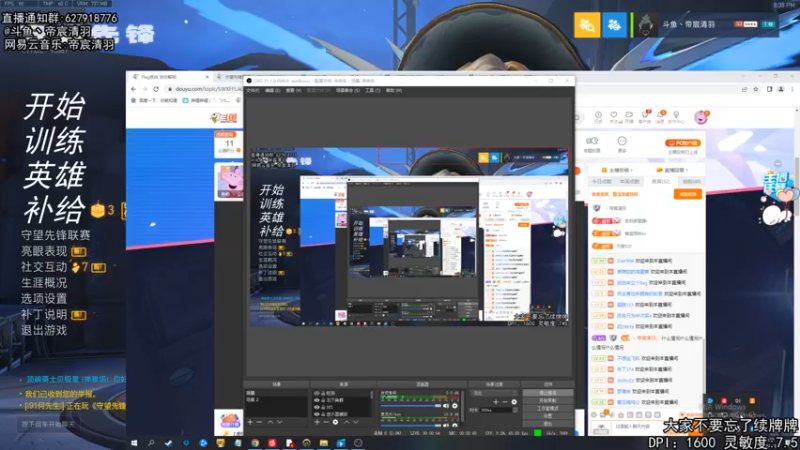Open scene transition type dropdown
The height and width of the screenshot is (450, 800).
(494, 393)
